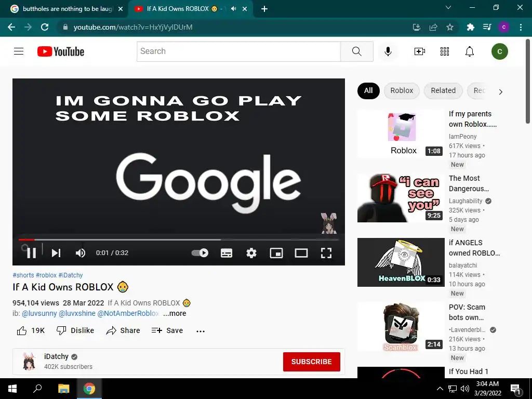Show more filter chips with right chevron
The height and width of the screenshot is (399, 532).
tap(500, 91)
